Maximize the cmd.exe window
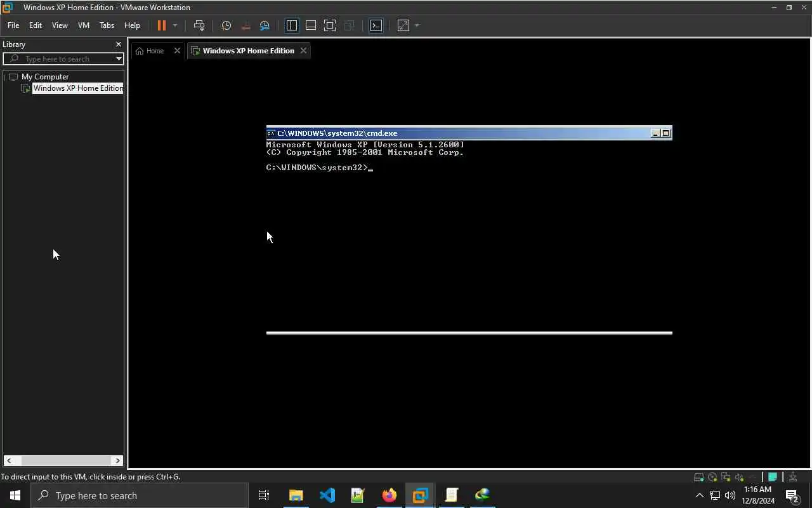Image resolution: width=812 pixels, height=508 pixels. click(x=665, y=133)
